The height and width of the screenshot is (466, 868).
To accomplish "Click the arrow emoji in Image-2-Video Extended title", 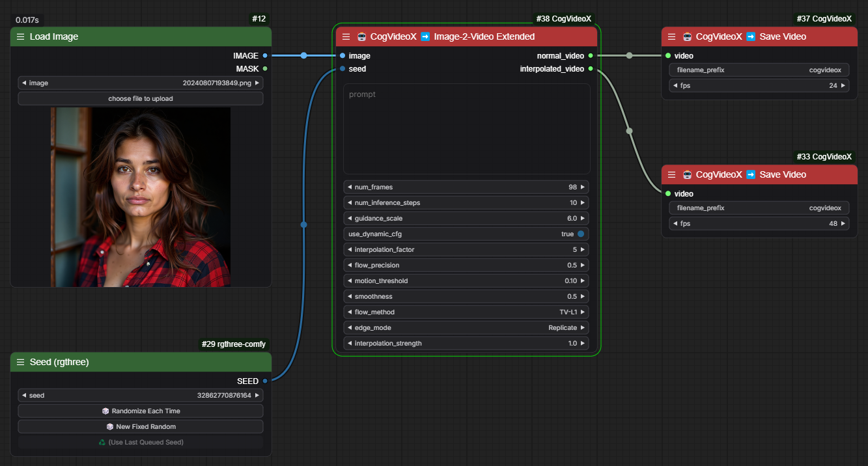I will (x=425, y=36).
